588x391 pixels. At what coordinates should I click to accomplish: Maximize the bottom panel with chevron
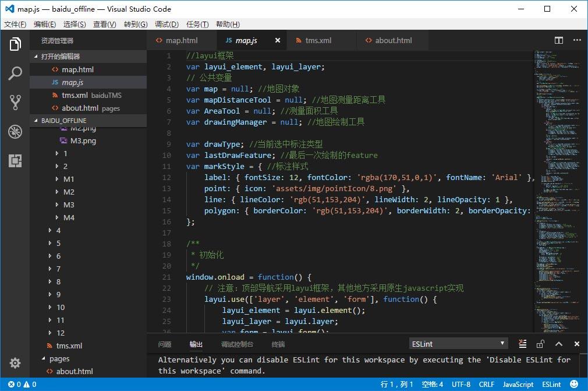coord(559,344)
